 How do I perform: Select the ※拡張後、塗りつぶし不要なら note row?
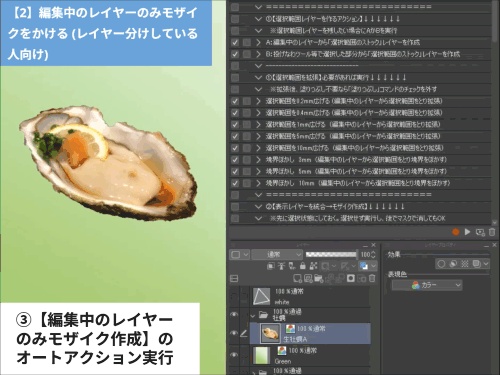click(353, 89)
